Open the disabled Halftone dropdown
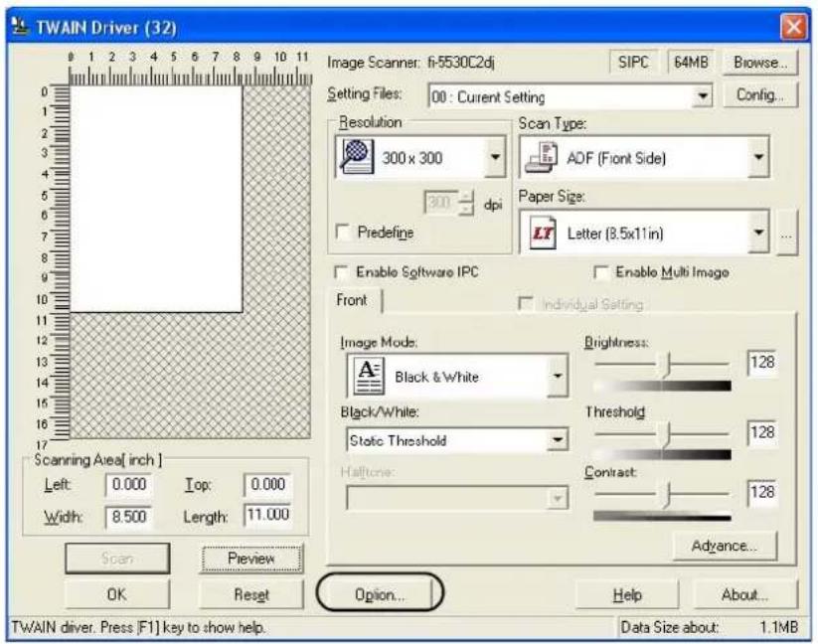This screenshot has width=818, height=644. [x=558, y=499]
